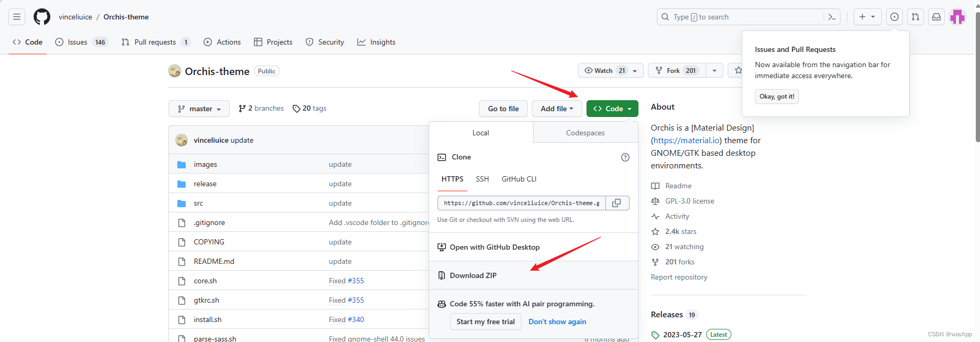Toggle the green Code dropdown button

pos(612,109)
